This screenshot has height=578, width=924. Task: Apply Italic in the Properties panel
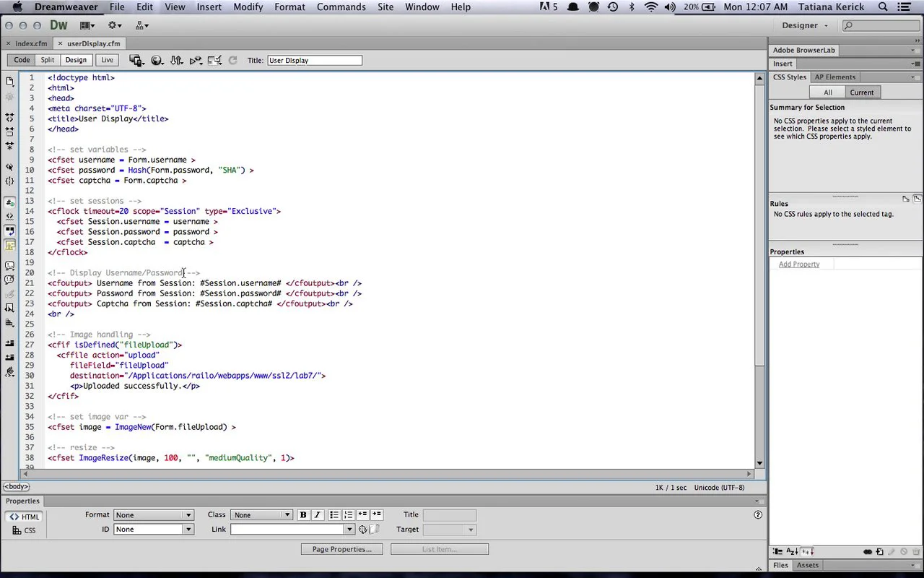[x=317, y=515]
